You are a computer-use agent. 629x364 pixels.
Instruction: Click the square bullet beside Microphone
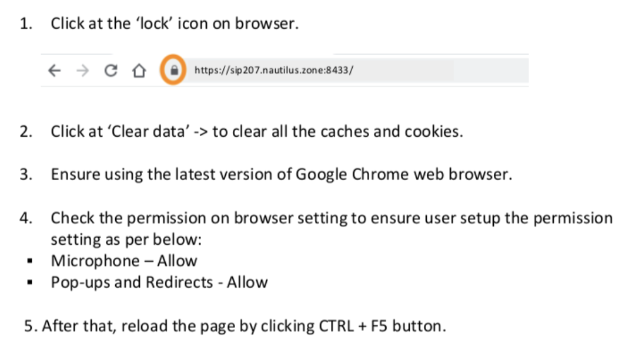29,261
